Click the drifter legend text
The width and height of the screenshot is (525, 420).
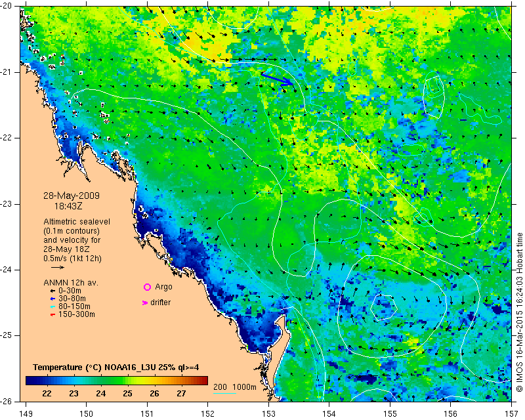pyautogui.click(x=160, y=303)
